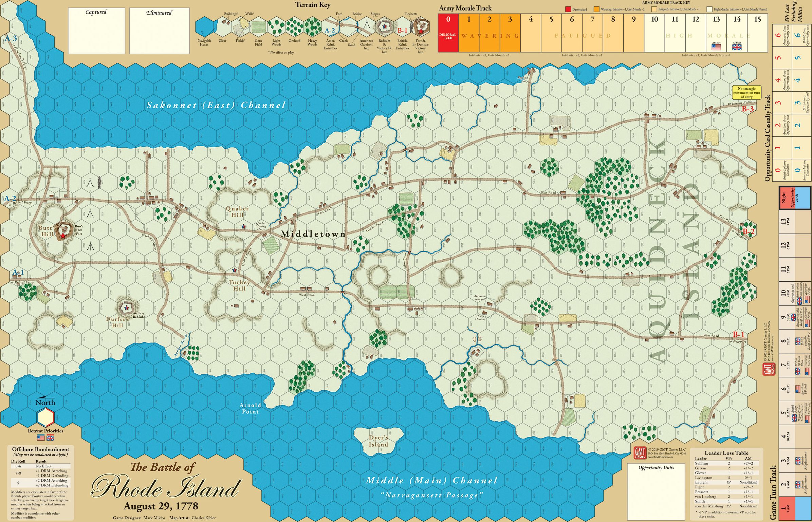812x522 pixels.
Task: Click the Arnold Point label
Action: tap(250, 408)
